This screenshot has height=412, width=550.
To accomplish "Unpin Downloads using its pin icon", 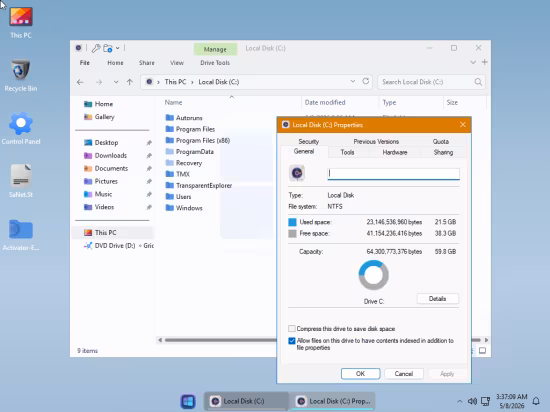I will [x=149, y=156].
